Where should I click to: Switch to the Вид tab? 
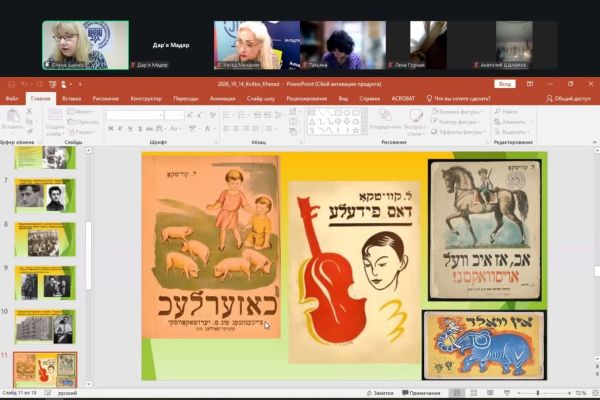tap(343, 99)
